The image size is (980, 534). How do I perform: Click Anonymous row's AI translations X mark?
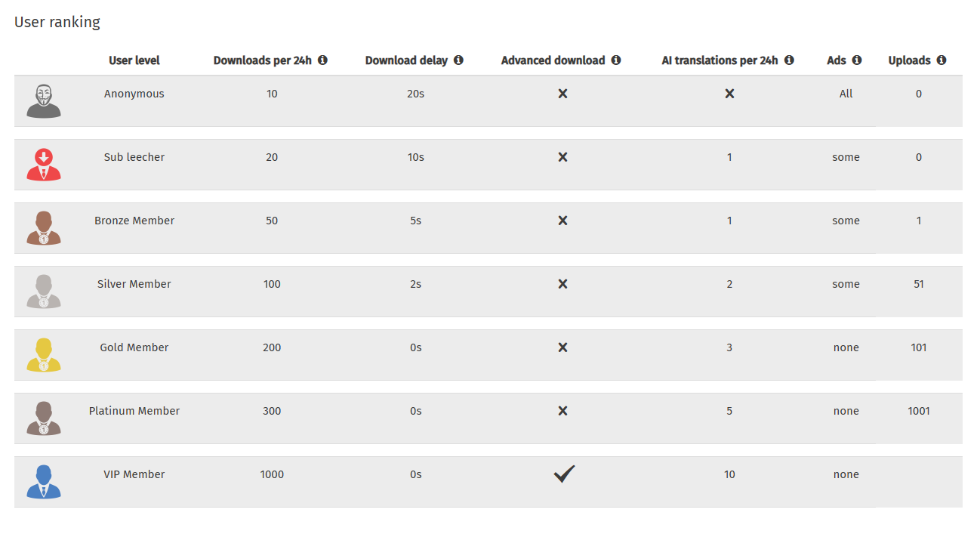point(729,94)
